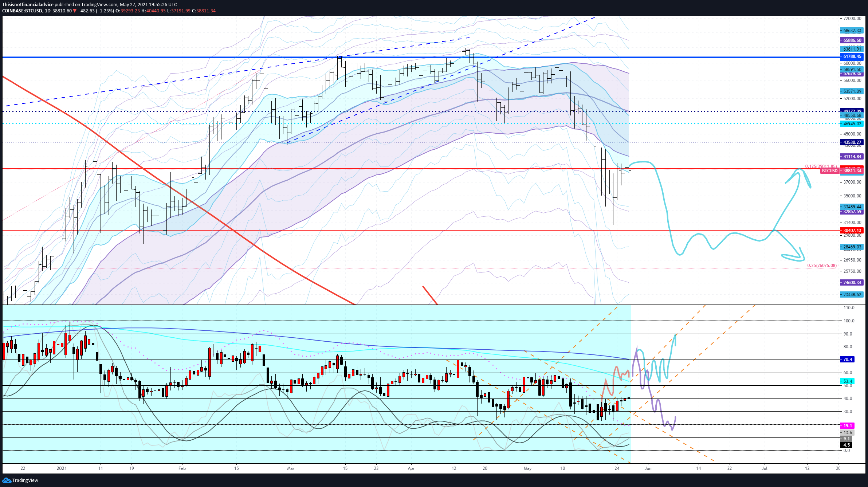Click the 58591.50 price label
The image size is (868, 487).
pos(852,70)
